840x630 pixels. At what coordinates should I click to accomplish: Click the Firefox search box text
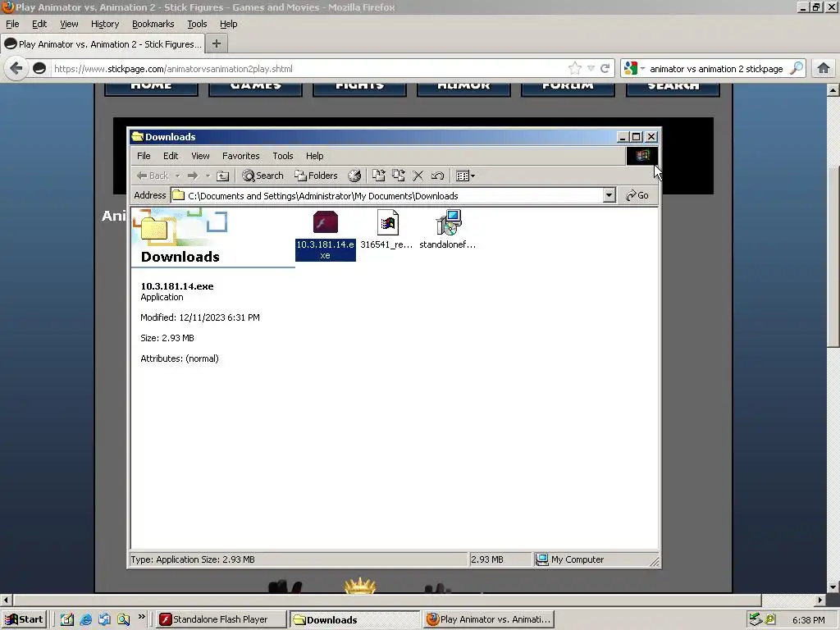pyautogui.click(x=716, y=69)
